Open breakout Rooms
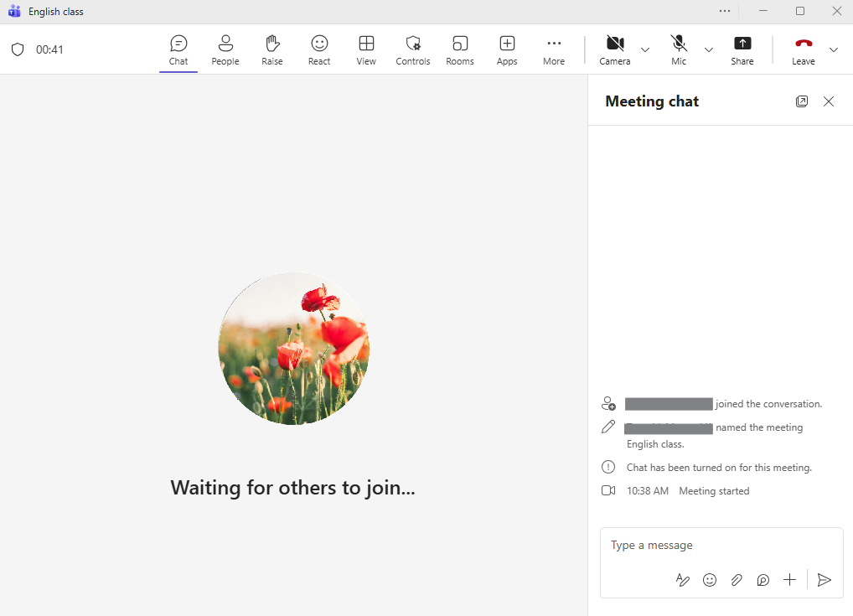 click(x=460, y=50)
